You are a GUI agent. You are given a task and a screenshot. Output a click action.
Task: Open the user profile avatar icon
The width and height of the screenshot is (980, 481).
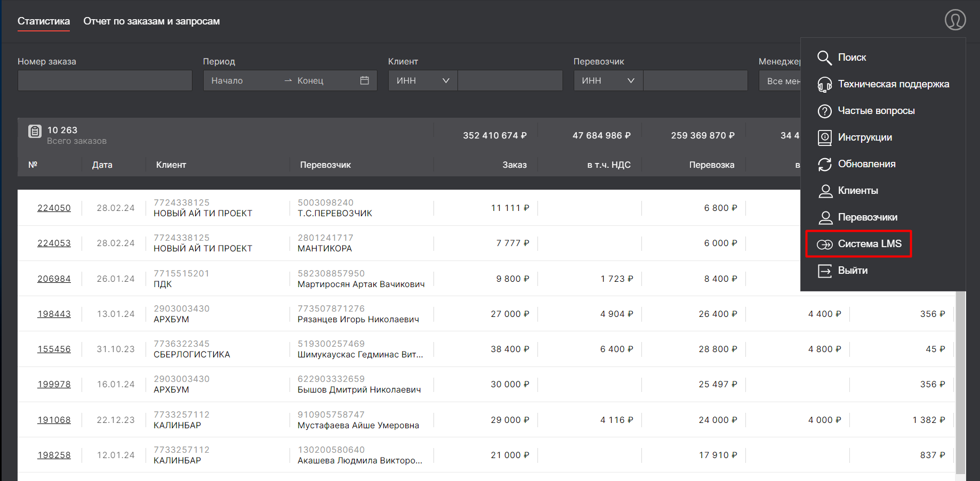click(x=955, y=20)
